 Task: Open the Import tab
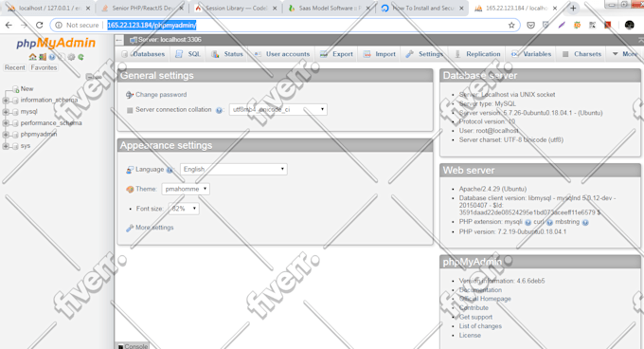[x=379, y=54]
